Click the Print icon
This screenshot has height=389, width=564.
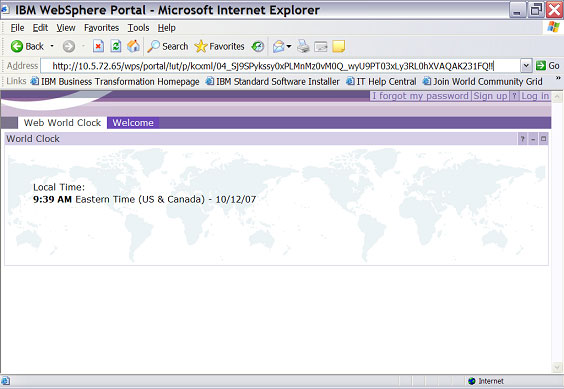[303, 46]
